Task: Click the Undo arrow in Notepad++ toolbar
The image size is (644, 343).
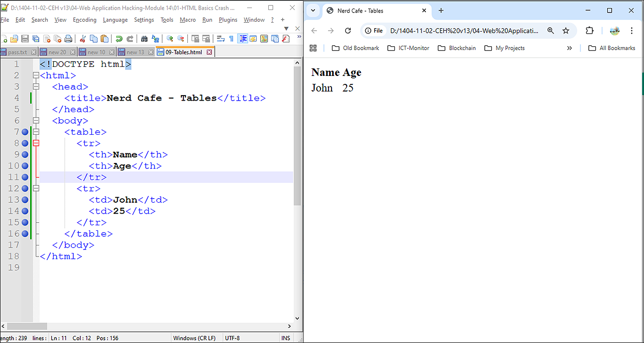Action: click(119, 39)
